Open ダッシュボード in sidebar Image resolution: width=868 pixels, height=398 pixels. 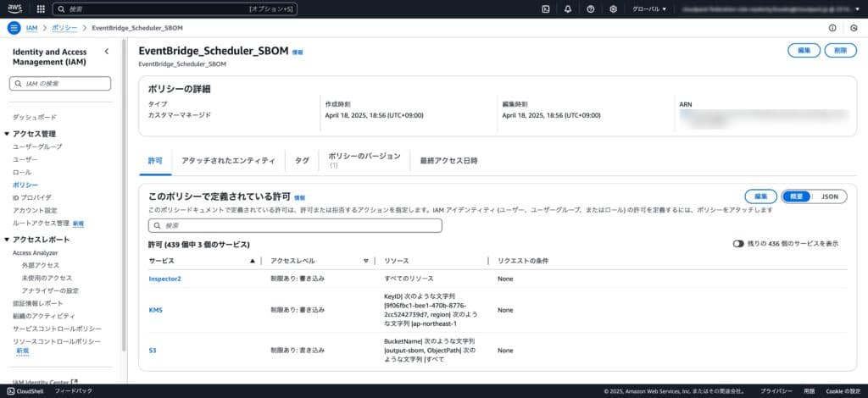34,117
